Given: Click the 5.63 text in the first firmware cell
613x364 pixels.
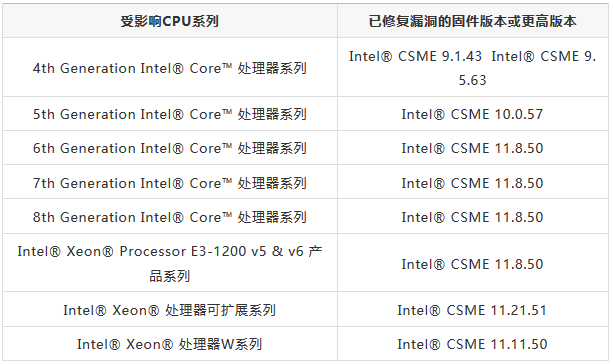Looking at the screenshot, I should coord(472,80).
